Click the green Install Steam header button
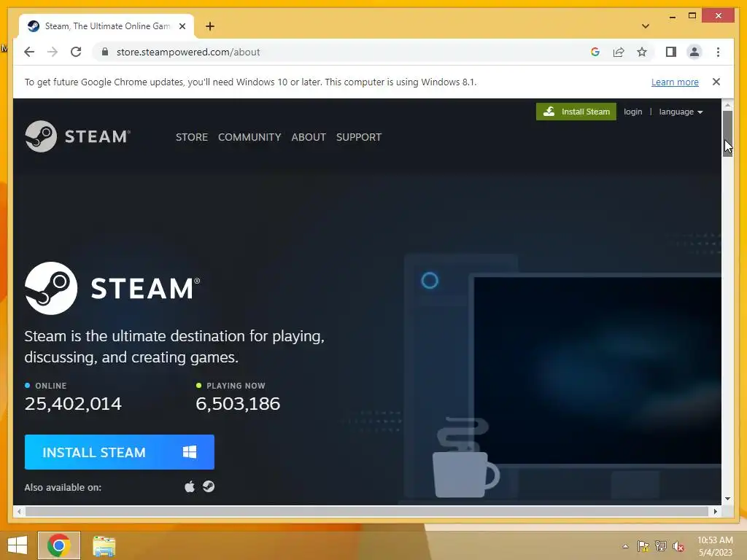747x560 pixels. pyautogui.click(x=576, y=112)
